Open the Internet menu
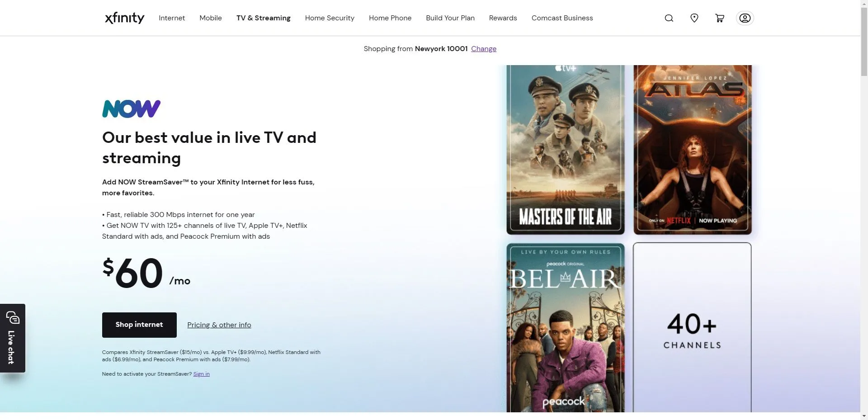This screenshot has width=868, height=420. [172, 18]
